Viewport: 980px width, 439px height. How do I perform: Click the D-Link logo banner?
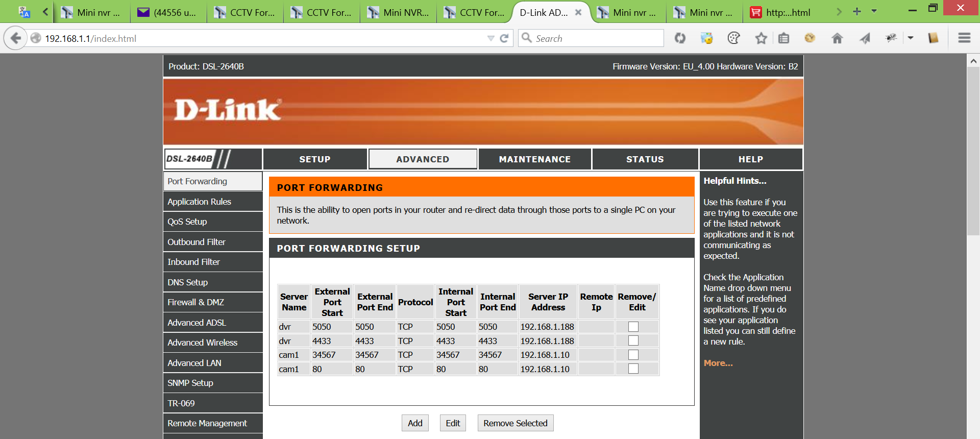tap(228, 110)
